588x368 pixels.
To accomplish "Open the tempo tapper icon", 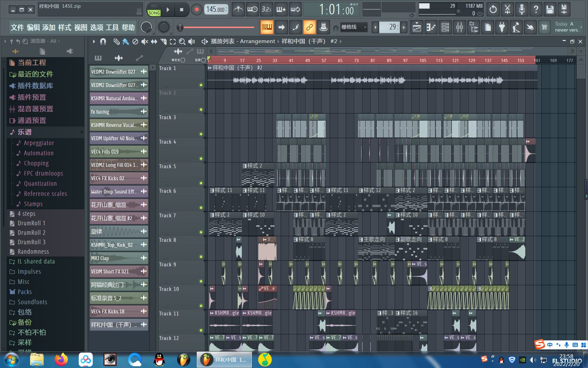I will click(x=516, y=27).
